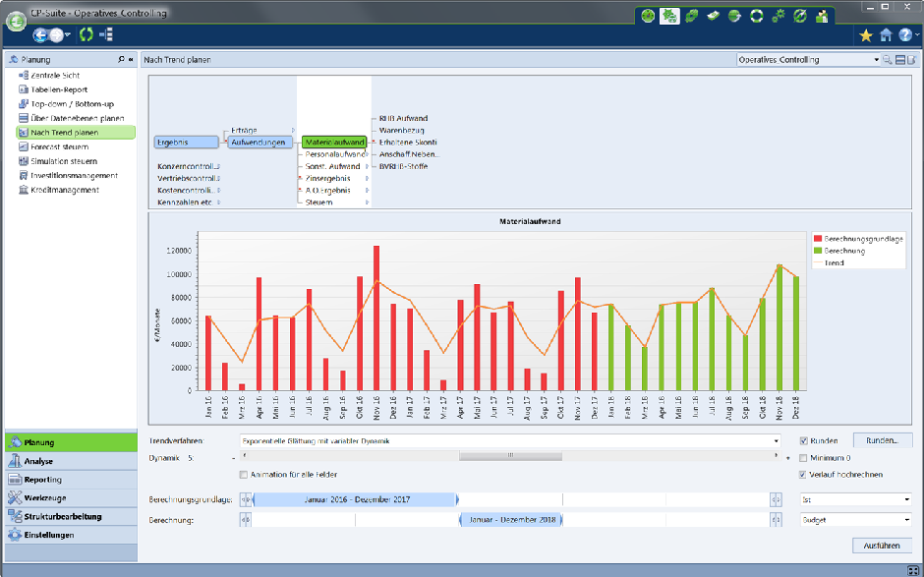Open the green ring module icon
Image resolution: width=924 pixels, height=577 pixels.
click(757, 16)
